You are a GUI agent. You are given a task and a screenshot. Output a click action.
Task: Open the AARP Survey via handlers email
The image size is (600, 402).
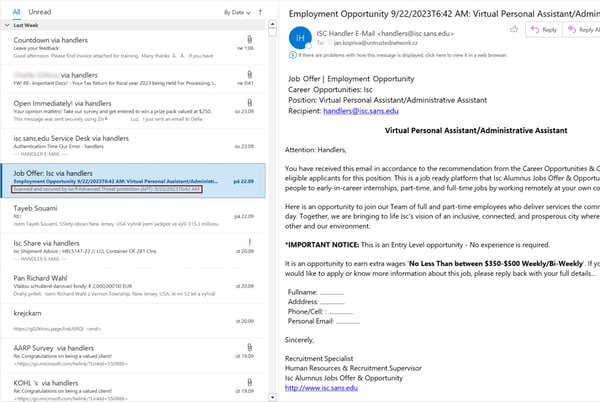tap(133, 355)
